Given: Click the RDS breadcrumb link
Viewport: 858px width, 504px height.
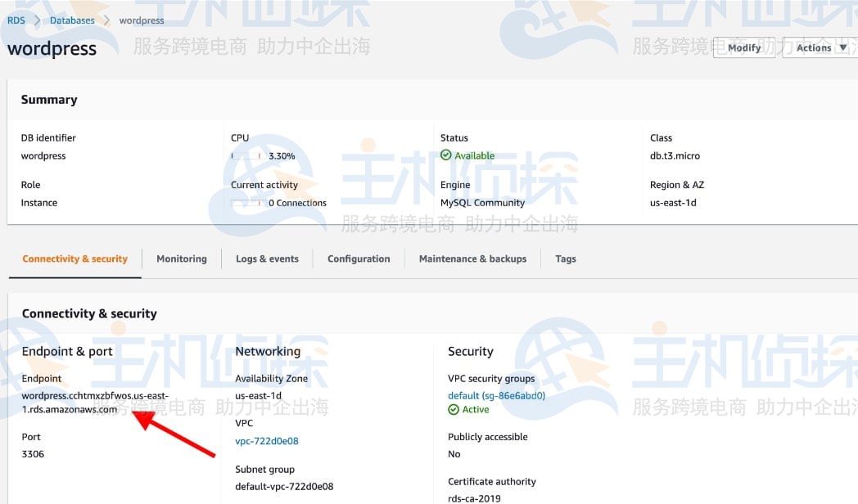Looking at the screenshot, I should [x=15, y=20].
